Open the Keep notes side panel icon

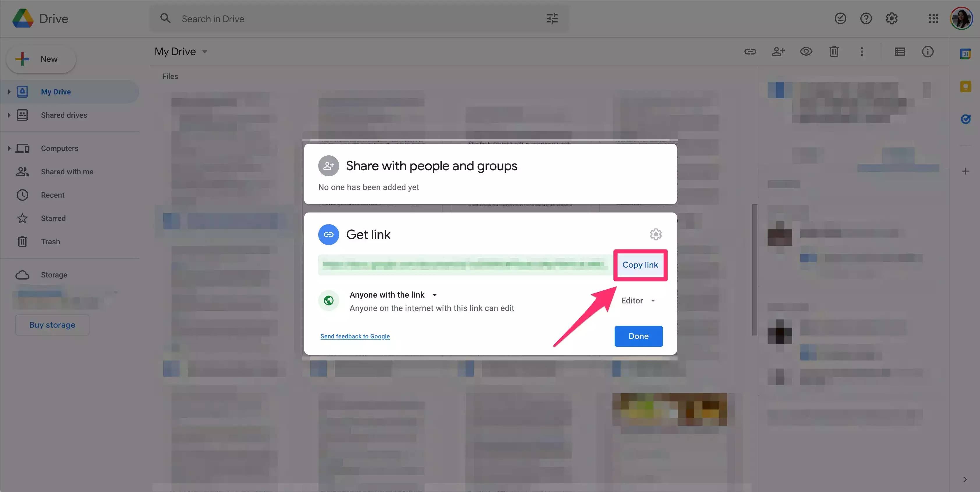pos(965,87)
